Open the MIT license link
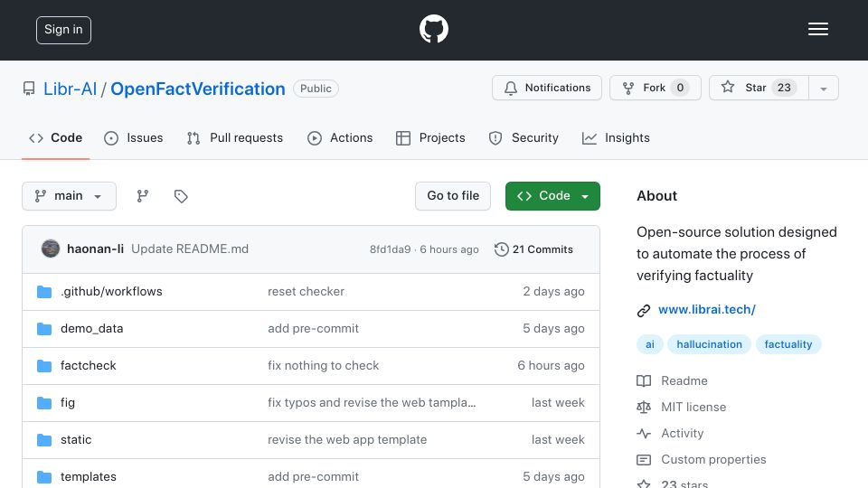This screenshot has height=488, width=868. click(693, 408)
